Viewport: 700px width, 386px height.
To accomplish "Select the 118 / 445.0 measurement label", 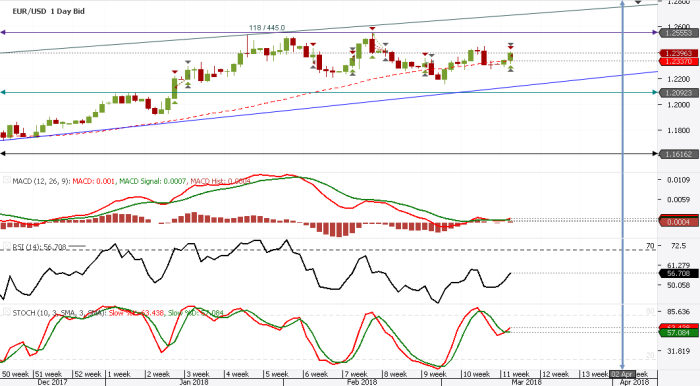I will coord(267,28).
